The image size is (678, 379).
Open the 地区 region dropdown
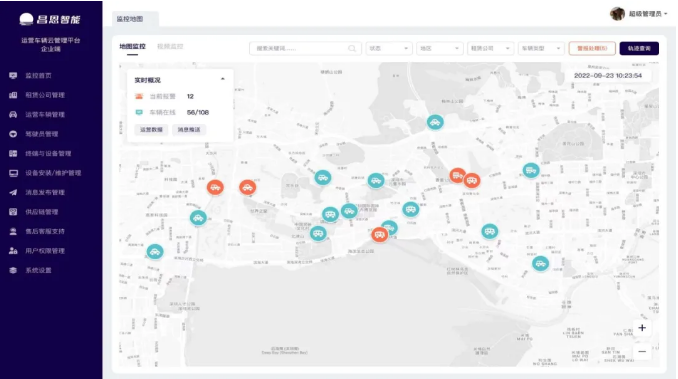click(x=440, y=48)
